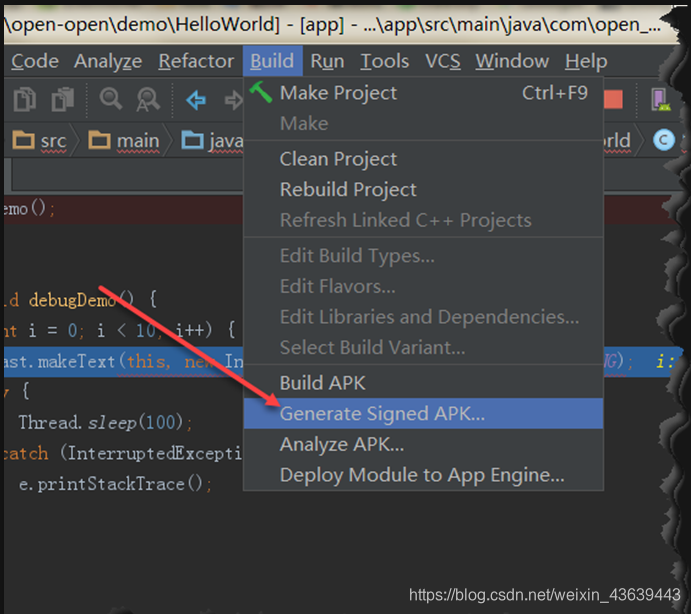Open the AVD Manager device icon
This screenshot has height=614, width=691.
pyautogui.click(x=660, y=99)
